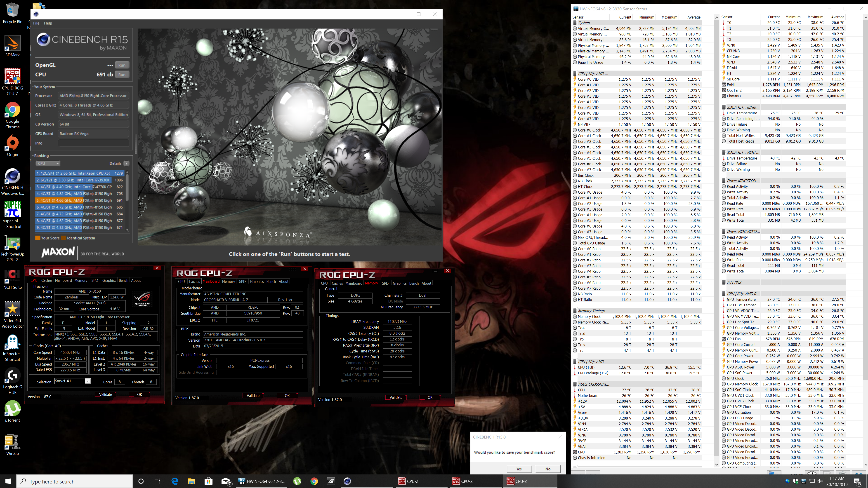Click the Windows Security shield tray icon
This screenshot has width=868, height=488.
(x=796, y=481)
